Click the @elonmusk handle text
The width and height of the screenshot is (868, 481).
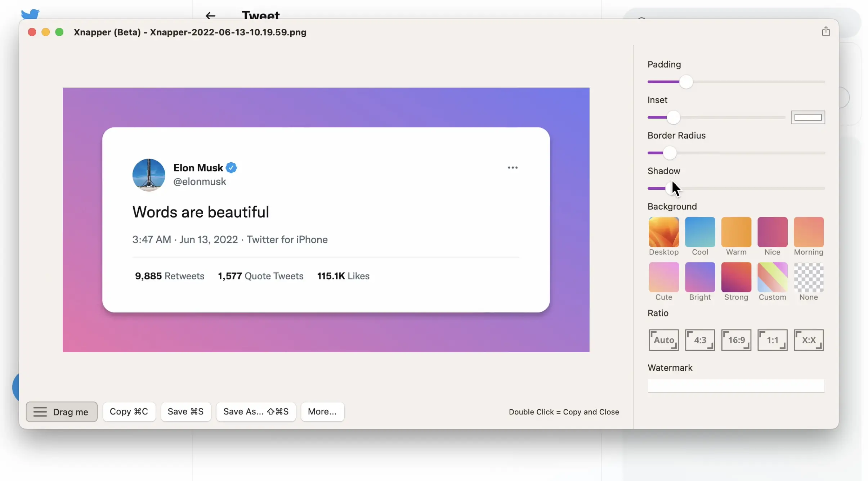(x=200, y=181)
